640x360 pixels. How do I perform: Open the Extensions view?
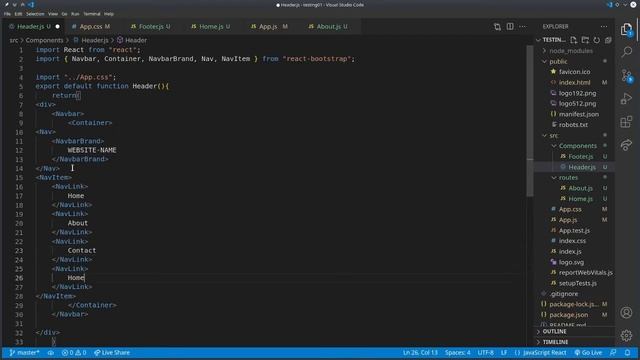pyautogui.click(x=627, y=122)
